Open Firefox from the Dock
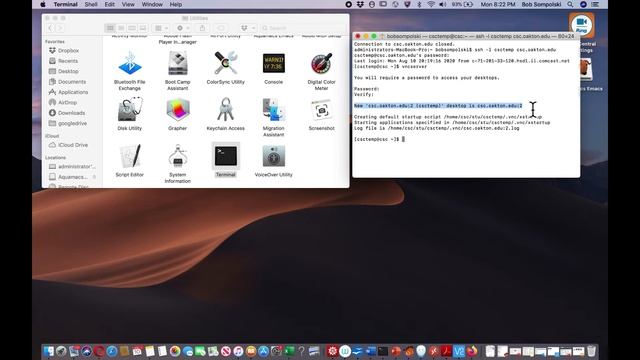This screenshot has height=360, width=640. click(x=472, y=351)
